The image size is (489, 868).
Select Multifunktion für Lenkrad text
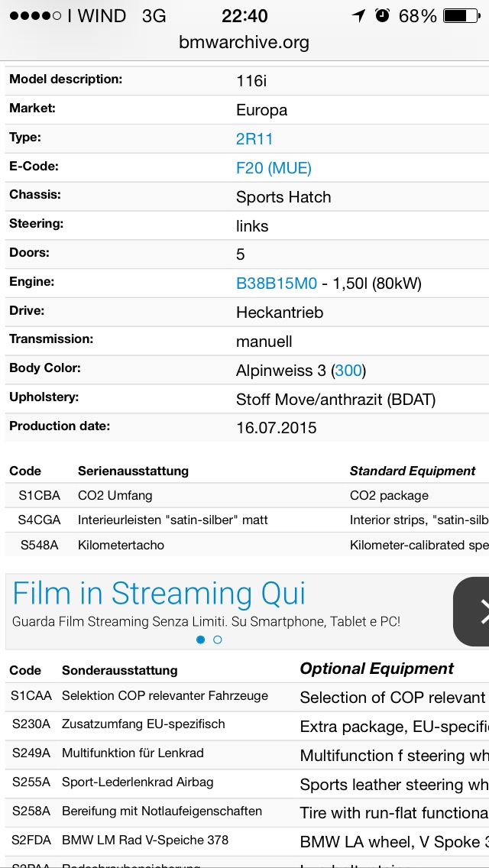[133, 753]
